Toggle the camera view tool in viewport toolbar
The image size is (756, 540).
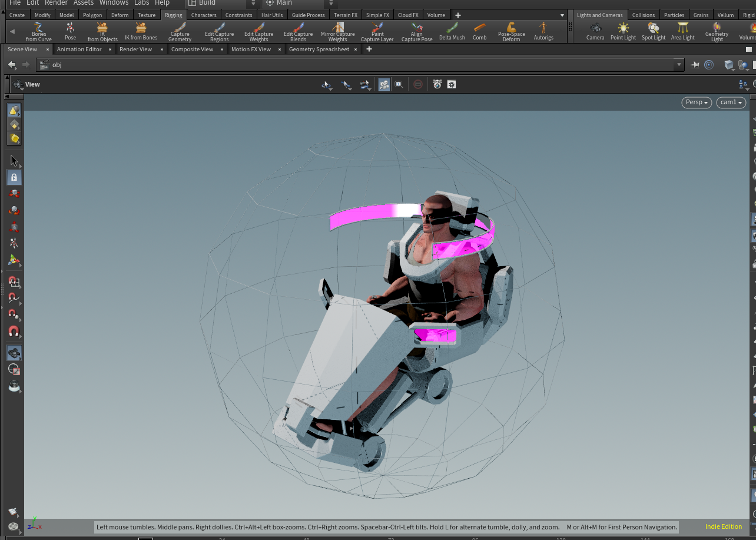tap(384, 85)
